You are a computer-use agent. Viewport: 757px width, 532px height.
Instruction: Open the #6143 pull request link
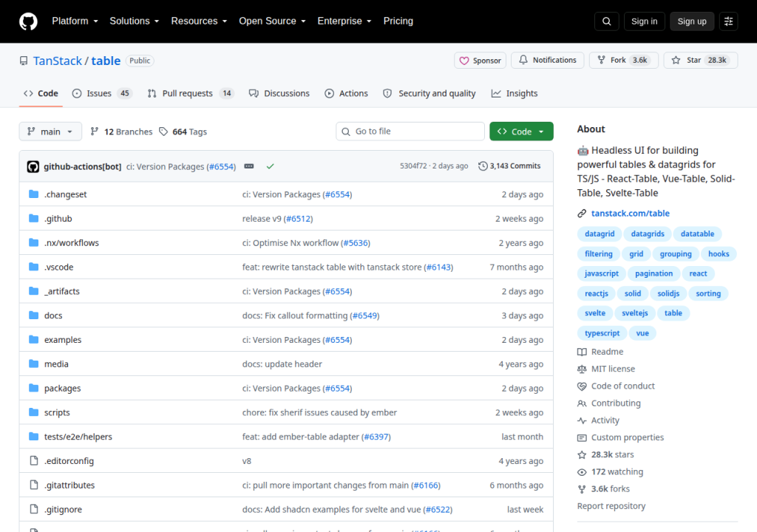(x=438, y=267)
